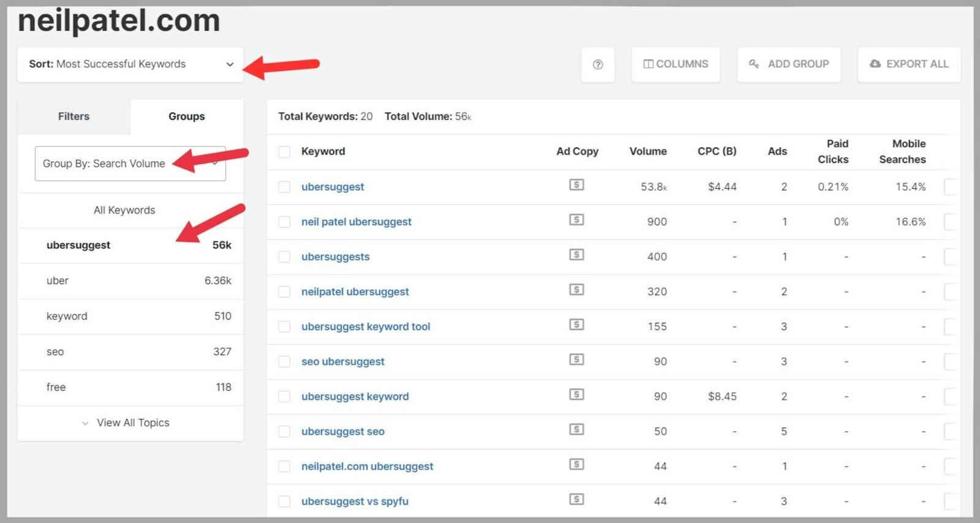Open ad copy icon for ubersuggest vs spyfu

pyautogui.click(x=576, y=499)
